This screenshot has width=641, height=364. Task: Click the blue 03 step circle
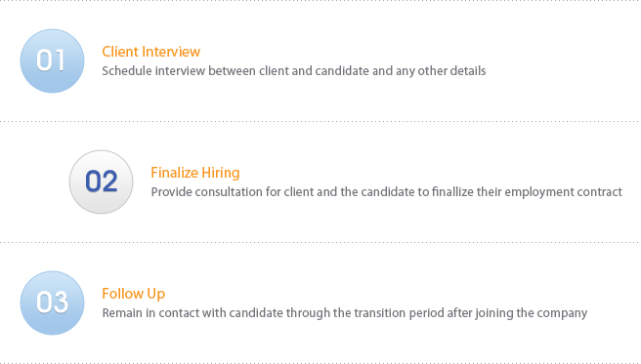click(53, 303)
